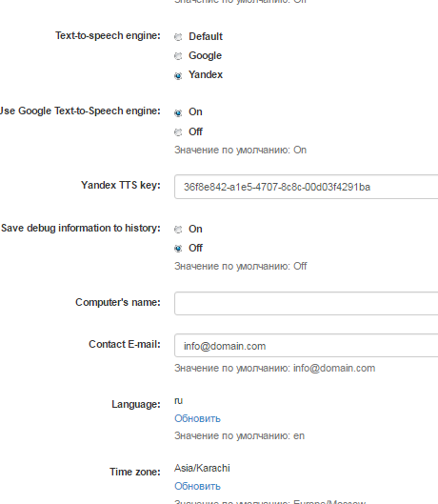This screenshot has width=438, height=504.
Task: Click hint Значение по умолчанию: On under Google engine
Action: click(x=240, y=151)
